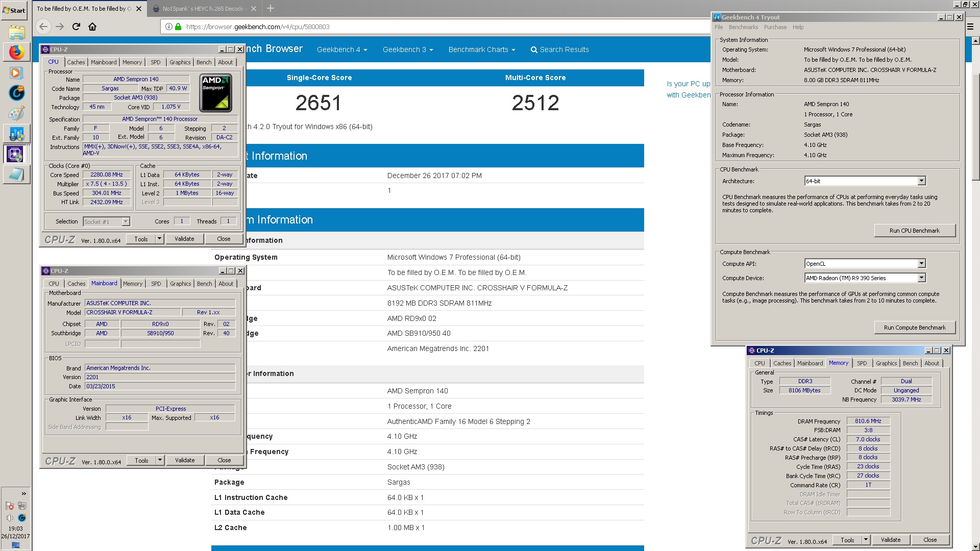Open the network tray icon

tap(22, 506)
